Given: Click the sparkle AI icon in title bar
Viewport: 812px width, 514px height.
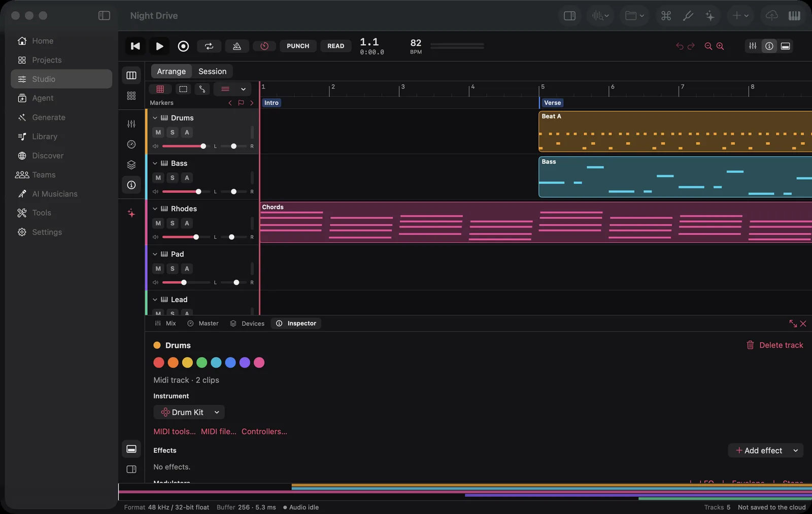Looking at the screenshot, I should (710, 16).
